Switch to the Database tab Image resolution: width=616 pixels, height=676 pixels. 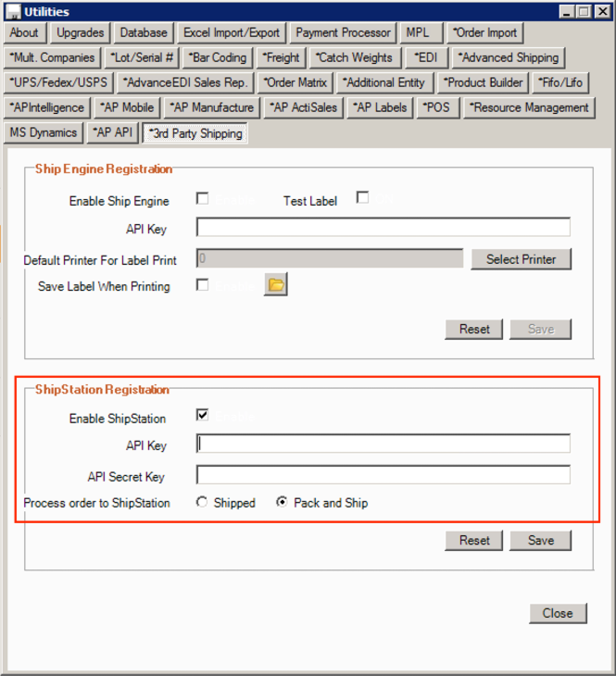144,32
